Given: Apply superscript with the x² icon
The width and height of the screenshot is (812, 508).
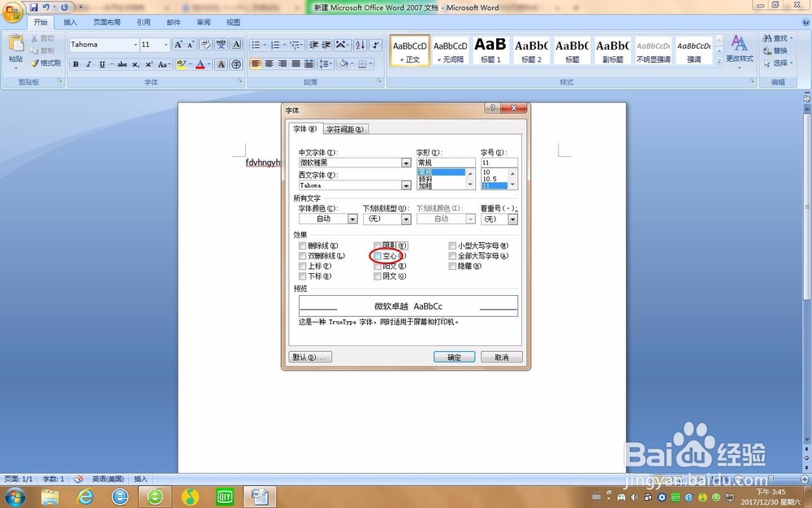Looking at the screenshot, I should pyautogui.click(x=149, y=64).
